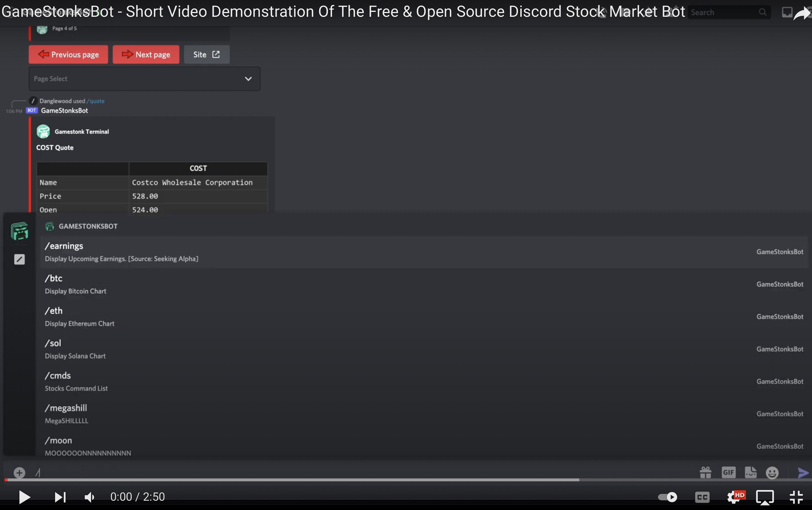Select the /sol command

point(424,349)
